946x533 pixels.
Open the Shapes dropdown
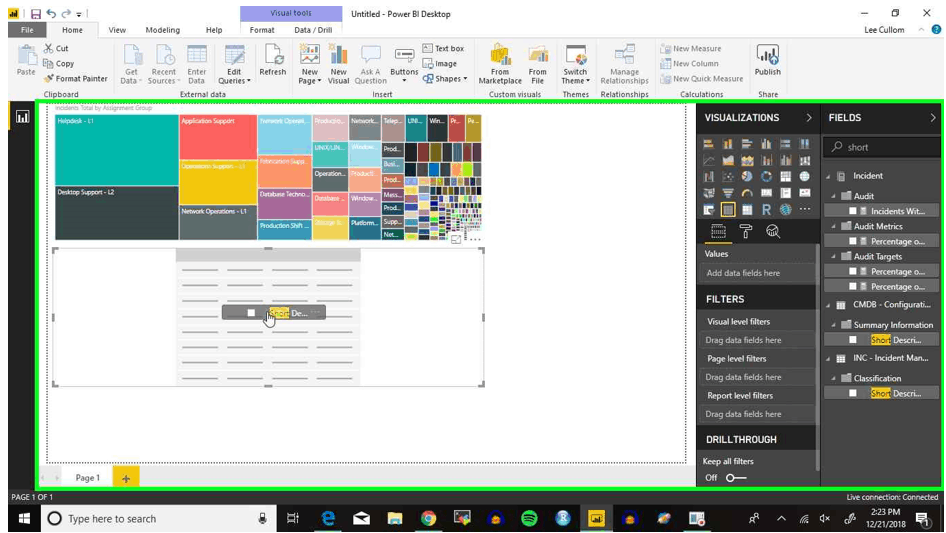445,78
